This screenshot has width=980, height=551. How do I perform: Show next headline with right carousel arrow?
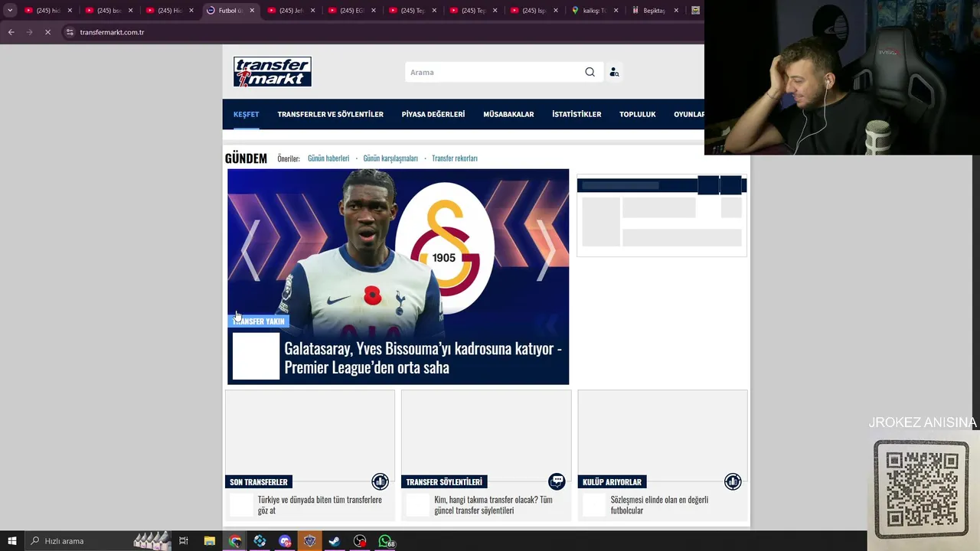(x=546, y=250)
